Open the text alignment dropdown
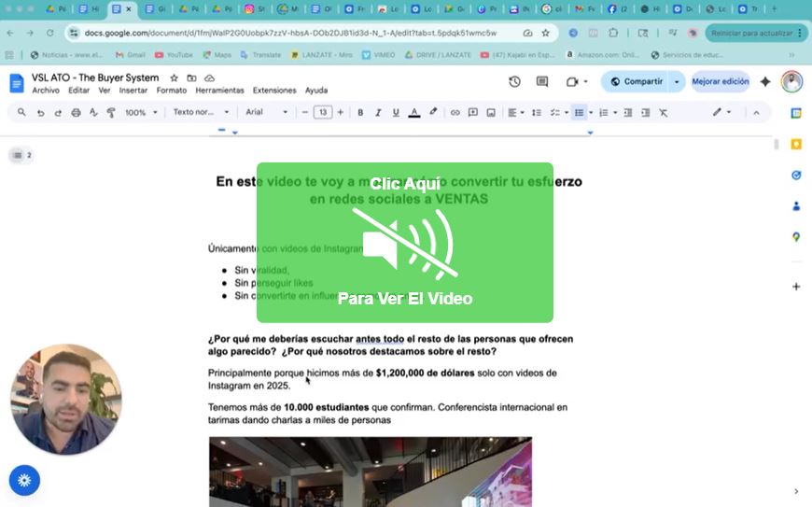Viewport: 812px width, 507px height. point(516,112)
